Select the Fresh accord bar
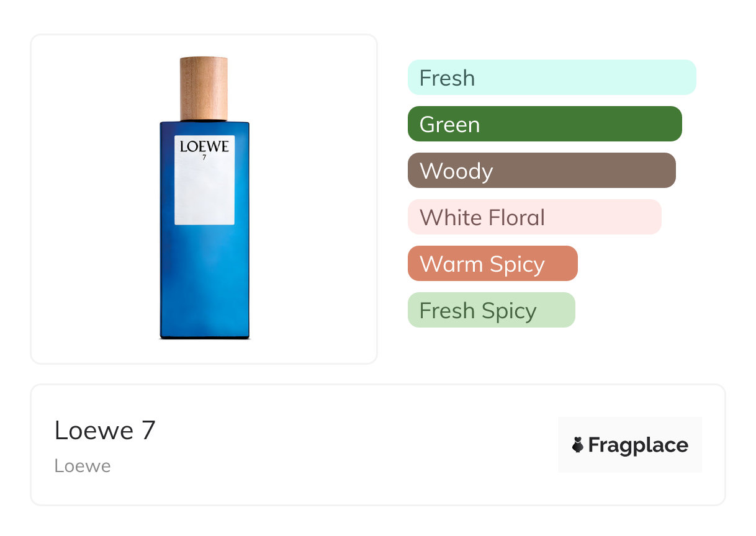 pyautogui.click(x=551, y=78)
